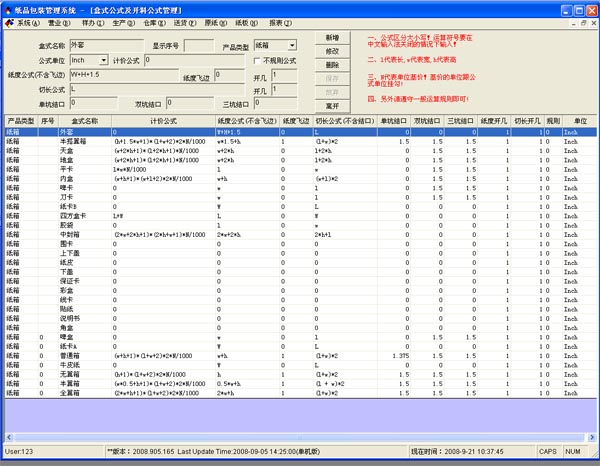Click the 盒式名称 input field
Viewport: 600px width, 466px height.
tap(107, 46)
